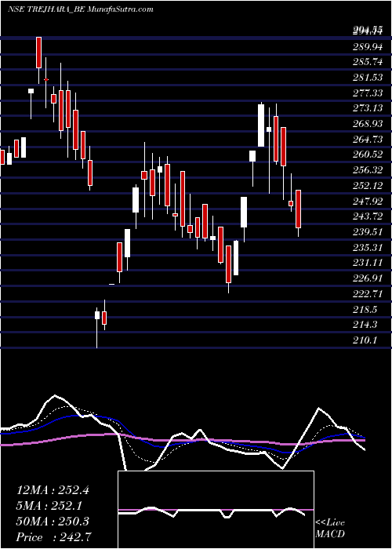This screenshot has height=549, width=392.
Task: Click the 256.32 price axis label
Action: coord(367,170)
